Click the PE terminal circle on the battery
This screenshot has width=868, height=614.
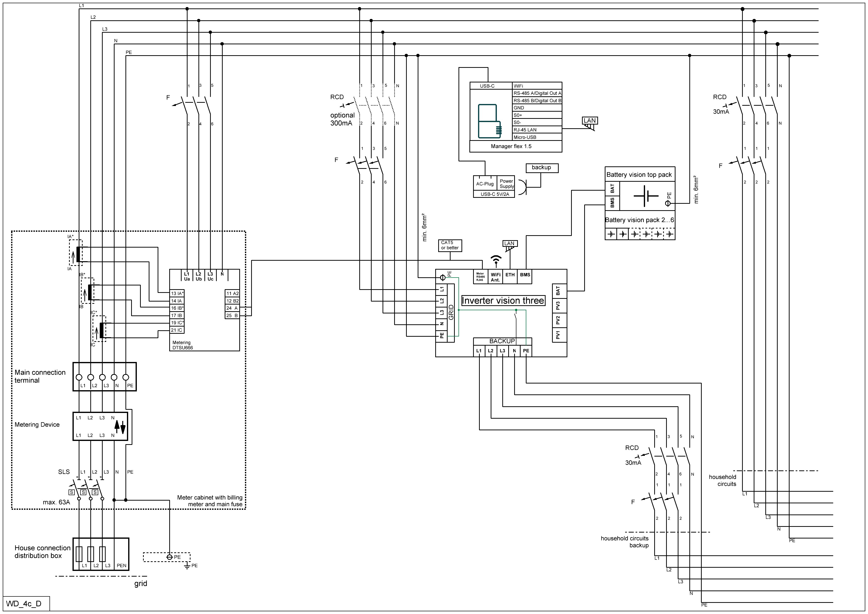tap(668, 204)
